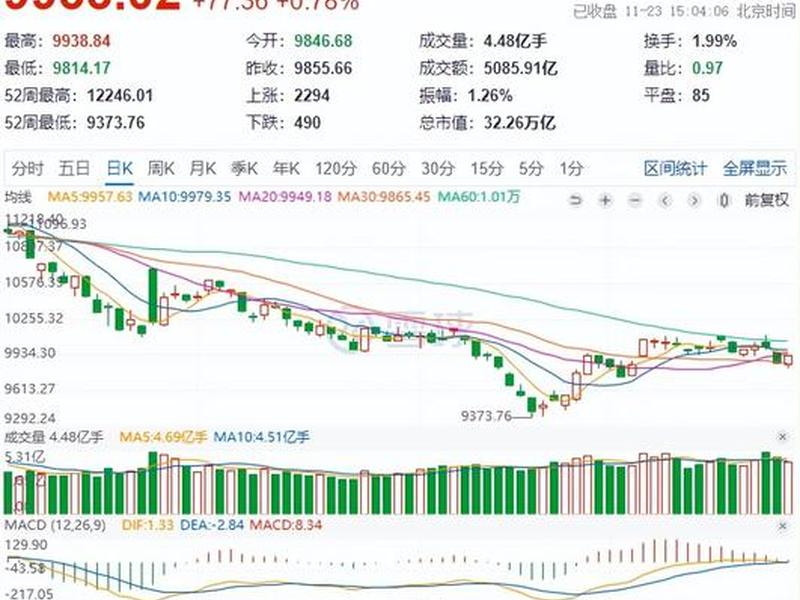Switch to the 30分 period tab
The height and width of the screenshot is (600, 800).
(438, 168)
